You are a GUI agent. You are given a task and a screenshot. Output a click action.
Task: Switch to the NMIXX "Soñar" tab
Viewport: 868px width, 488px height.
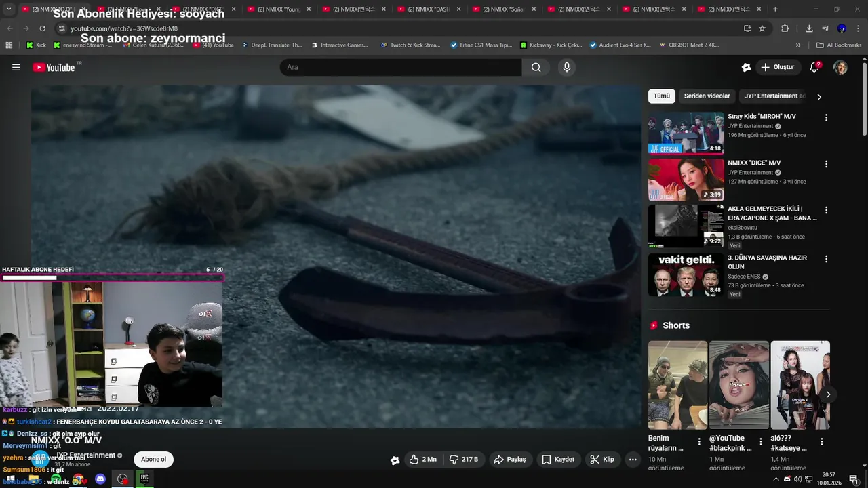click(x=503, y=9)
